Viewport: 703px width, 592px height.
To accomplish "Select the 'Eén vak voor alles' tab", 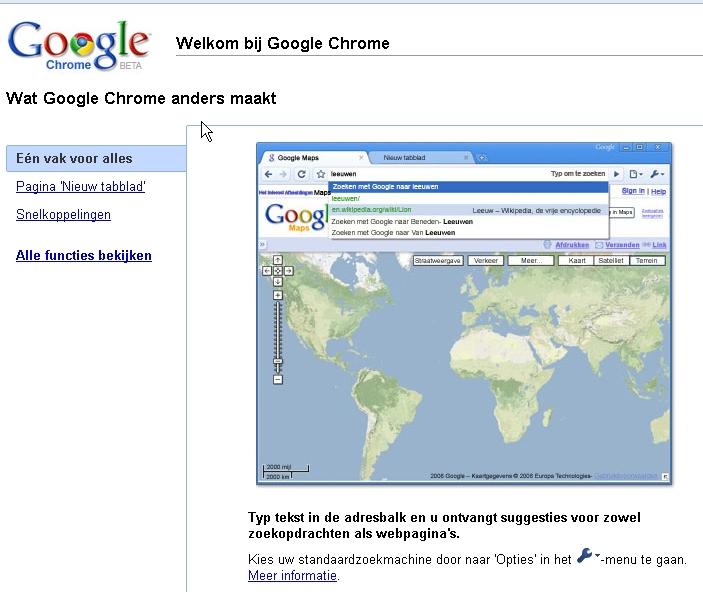I will tap(96, 158).
